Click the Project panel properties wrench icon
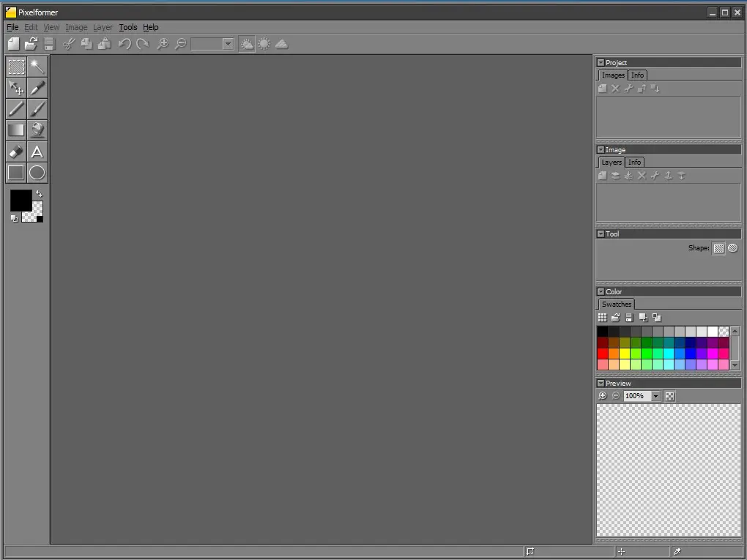This screenshot has height=560, width=747. pos(629,89)
